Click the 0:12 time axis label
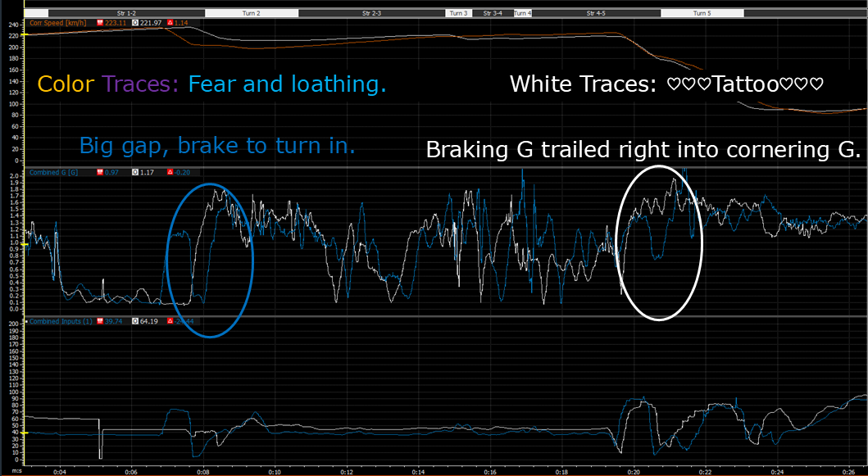Viewport: 868px width, 476px height. click(347, 472)
